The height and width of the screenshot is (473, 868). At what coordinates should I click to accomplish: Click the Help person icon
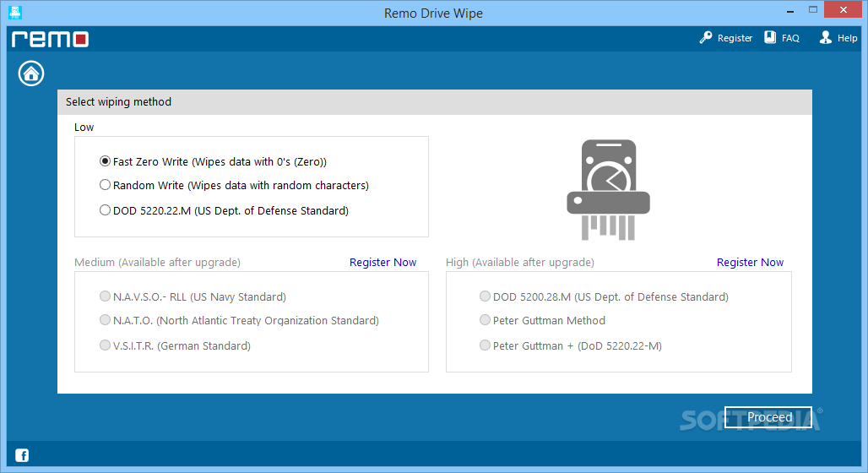[826, 38]
